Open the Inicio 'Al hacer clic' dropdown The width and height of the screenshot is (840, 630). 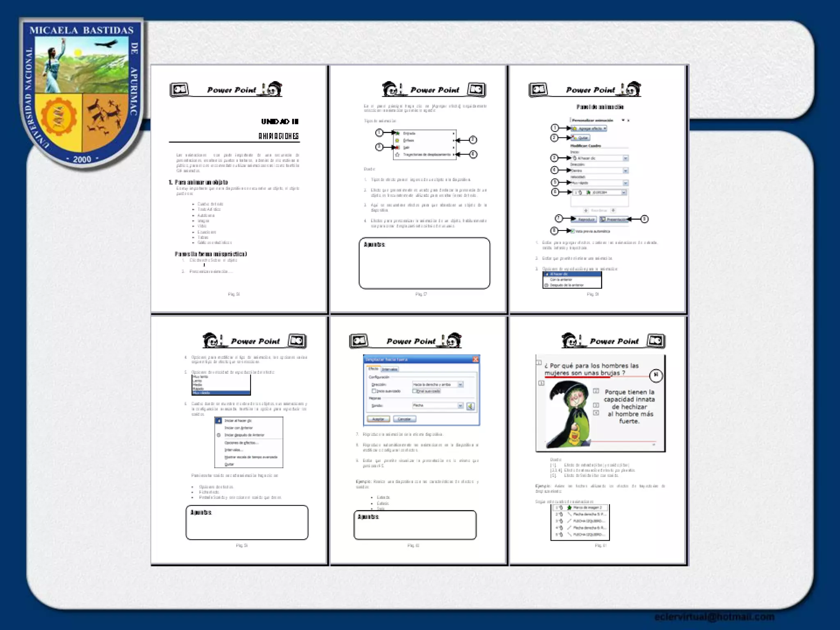(x=625, y=158)
